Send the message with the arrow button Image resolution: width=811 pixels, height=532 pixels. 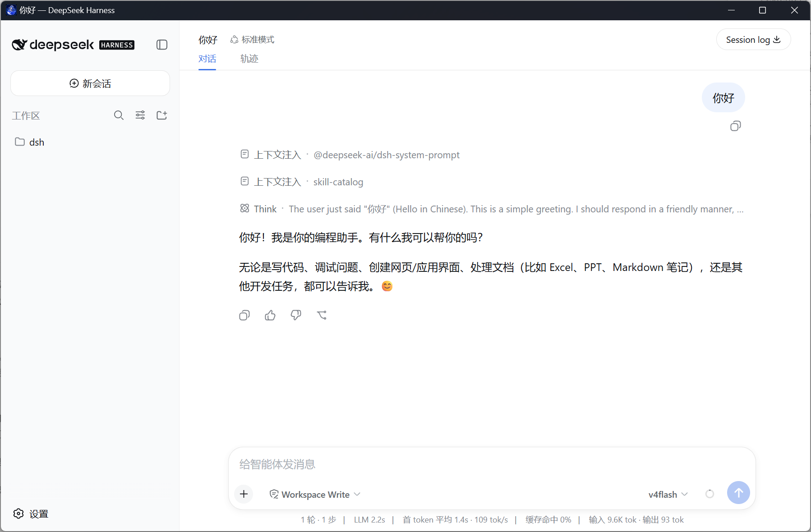click(x=738, y=493)
